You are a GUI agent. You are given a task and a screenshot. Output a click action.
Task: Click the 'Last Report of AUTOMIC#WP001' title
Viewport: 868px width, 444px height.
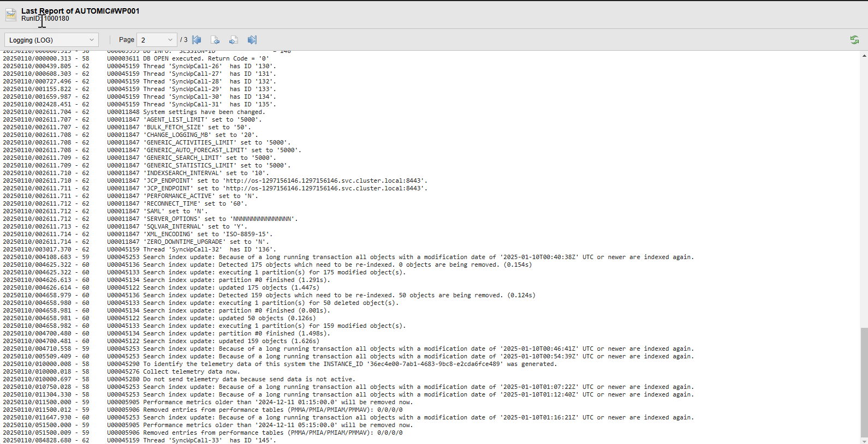click(x=80, y=11)
